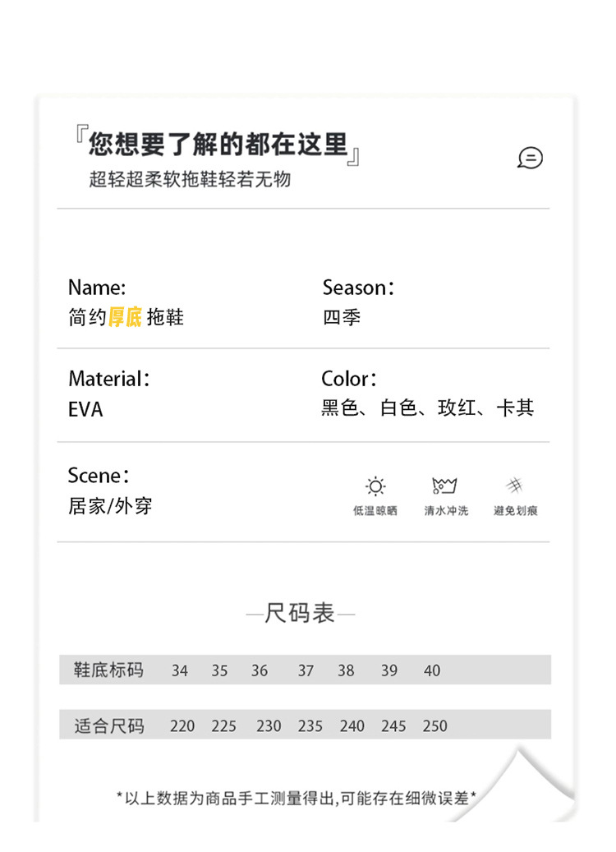Image resolution: width=616 pixels, height=852 pixels.
Task: Click the low-temperature sun drying icon
Action: coord(375,486)
